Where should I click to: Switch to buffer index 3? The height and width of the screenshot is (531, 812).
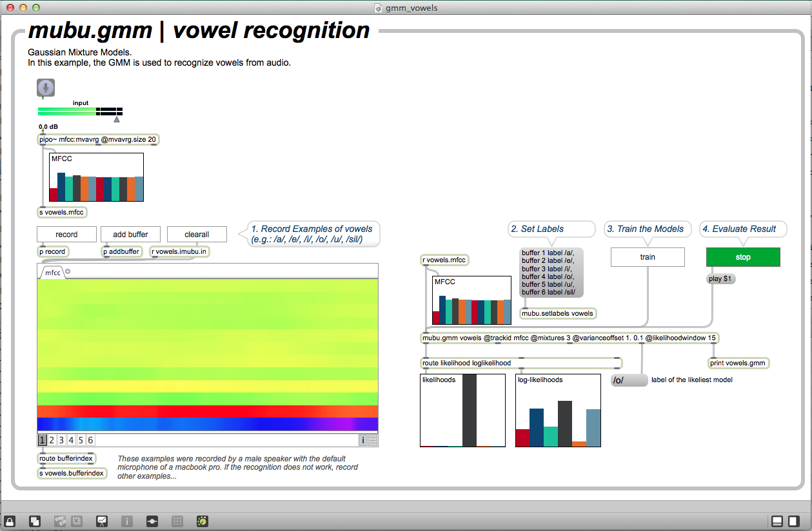[x=62, y=440]
